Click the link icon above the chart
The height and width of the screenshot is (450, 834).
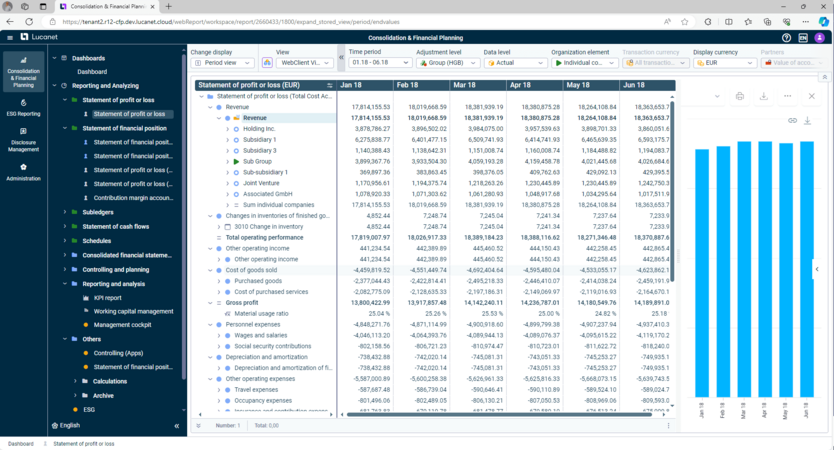click(x=792, y=121)
